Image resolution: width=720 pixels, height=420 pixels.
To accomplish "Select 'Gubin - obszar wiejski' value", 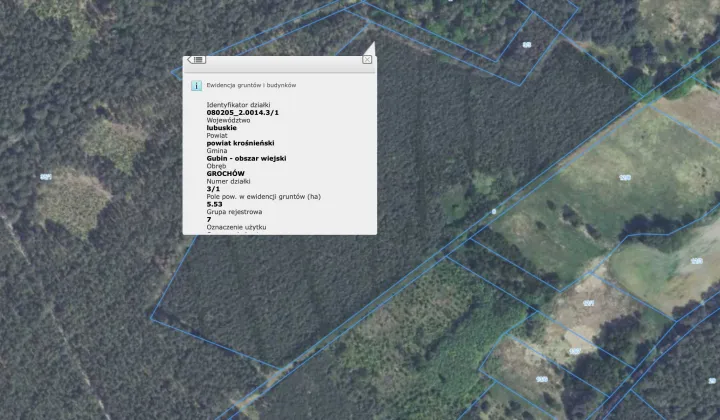I will point(246,158).
